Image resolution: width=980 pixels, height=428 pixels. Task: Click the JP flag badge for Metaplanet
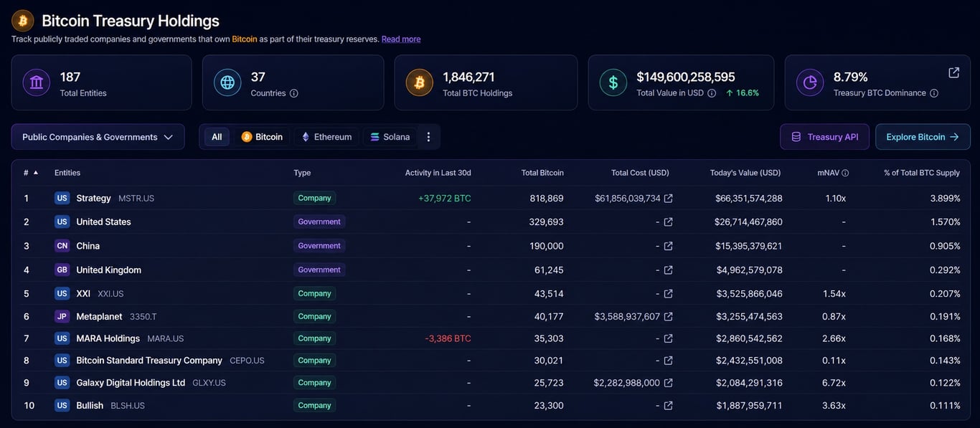62,316
